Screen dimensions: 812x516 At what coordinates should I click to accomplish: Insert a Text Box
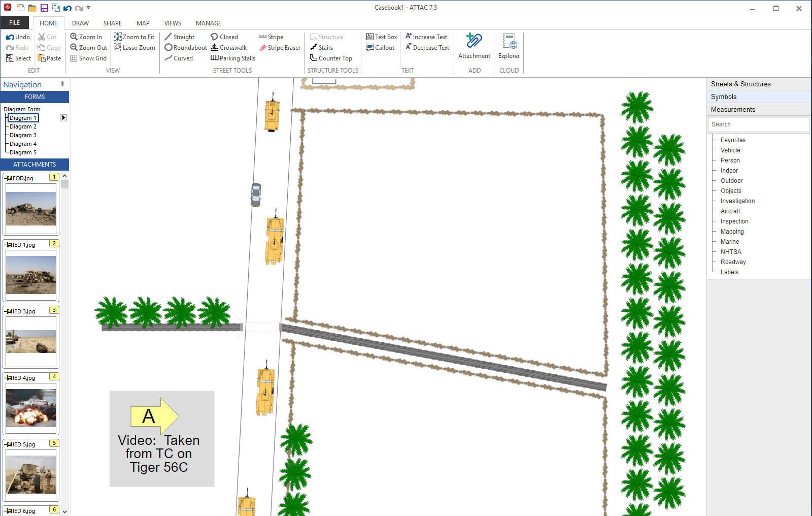click(x=382, y=37)
